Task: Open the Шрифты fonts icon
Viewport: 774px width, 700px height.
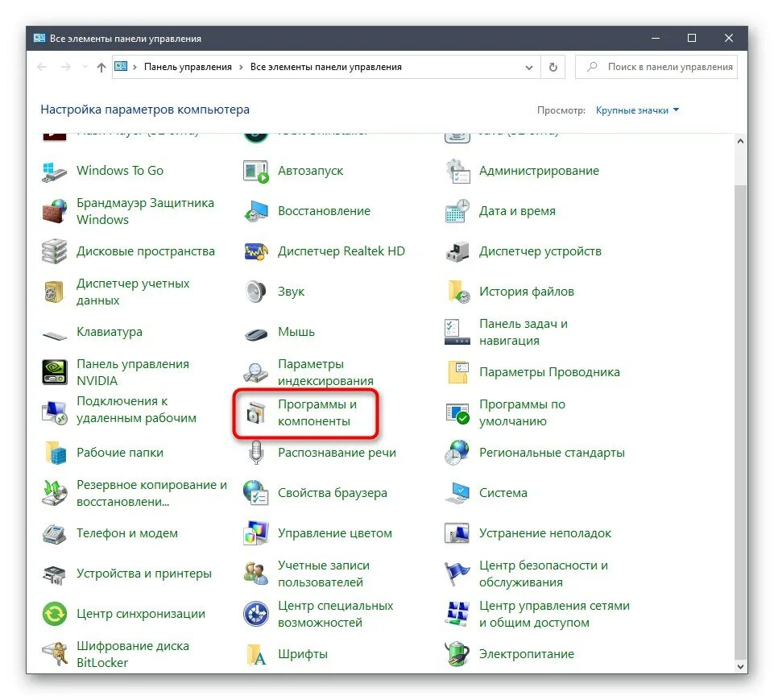Action: click(x=255, y=655)
